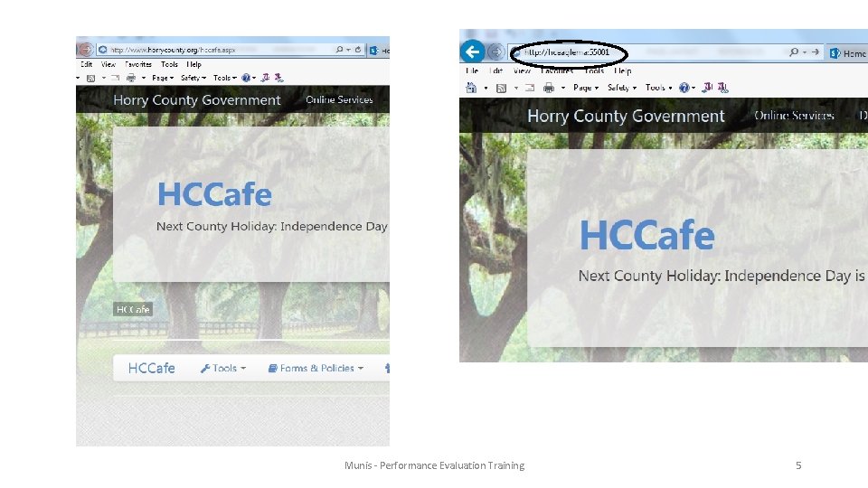The height and width of the screenshot is (488, 868).
Task: Click Online Services link in horrycounty.org window
Action: point(339,99)
